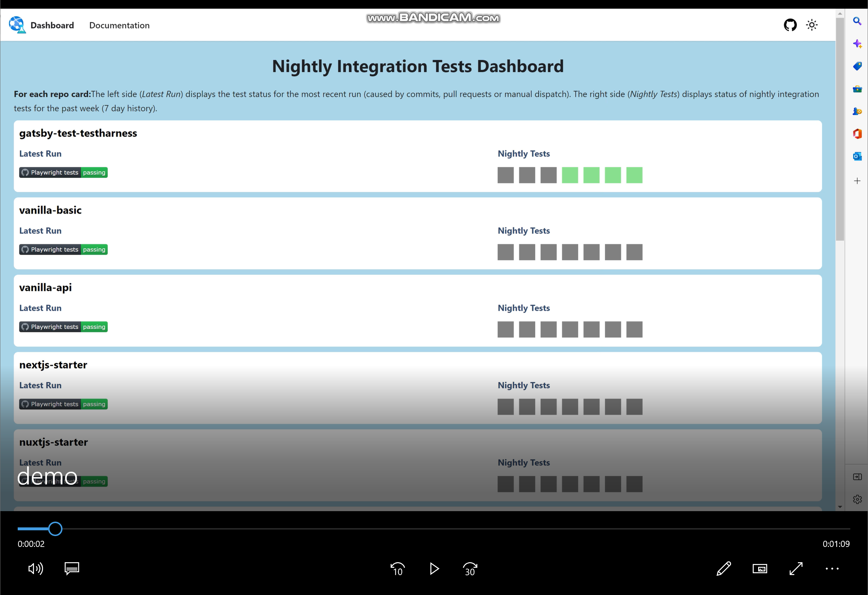This screenshot has height=595, width=868.
Task: Open the cast to device button
Action: pos(760,569)
